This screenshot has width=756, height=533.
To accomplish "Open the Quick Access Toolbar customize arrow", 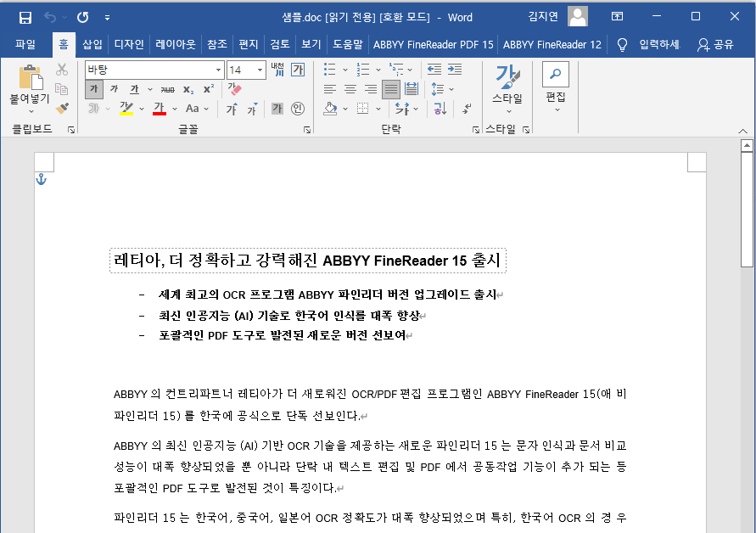I will 107,18.
